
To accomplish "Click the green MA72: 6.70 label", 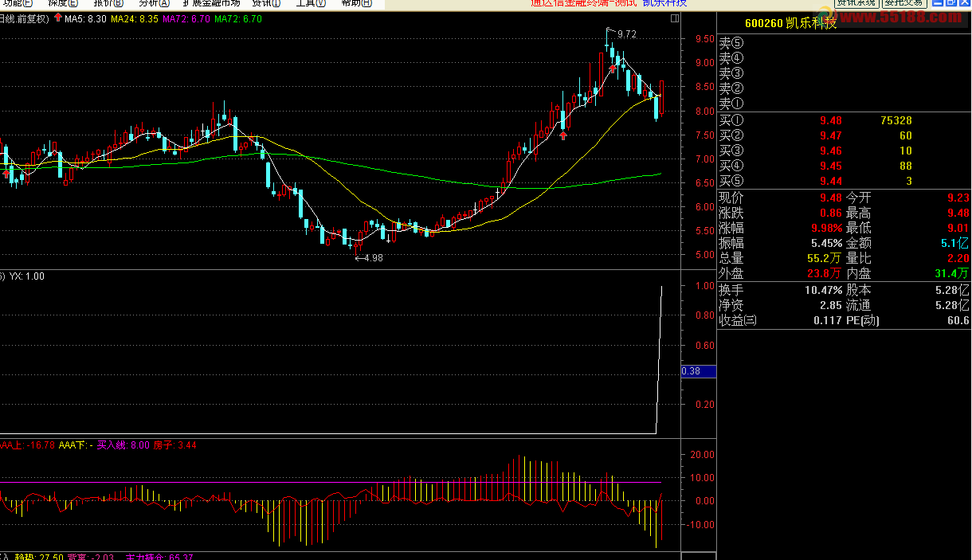I will coord(238,18).
